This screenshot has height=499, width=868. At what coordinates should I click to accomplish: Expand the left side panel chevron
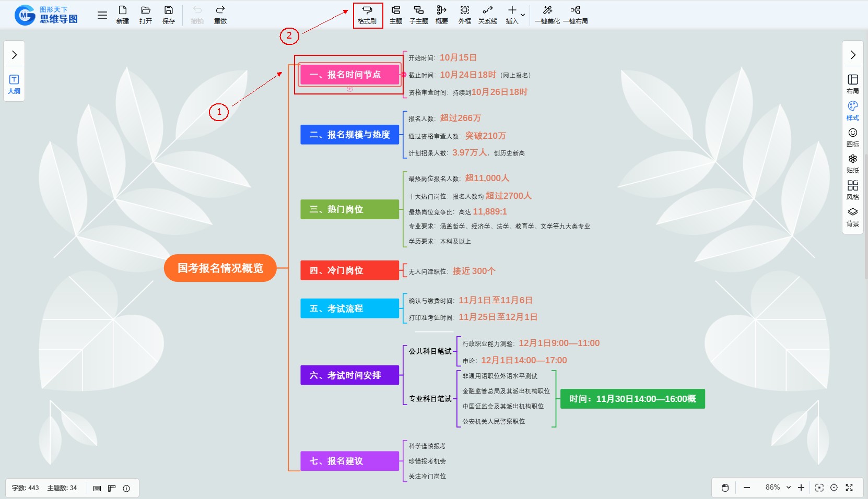pyautogui.click(x=14, y=55)
